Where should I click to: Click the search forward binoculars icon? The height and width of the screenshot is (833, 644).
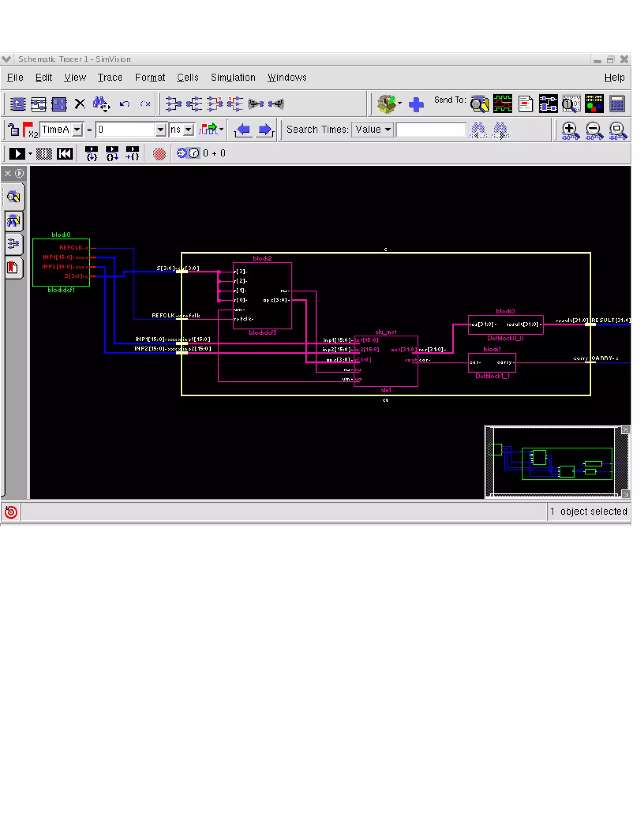500,130
